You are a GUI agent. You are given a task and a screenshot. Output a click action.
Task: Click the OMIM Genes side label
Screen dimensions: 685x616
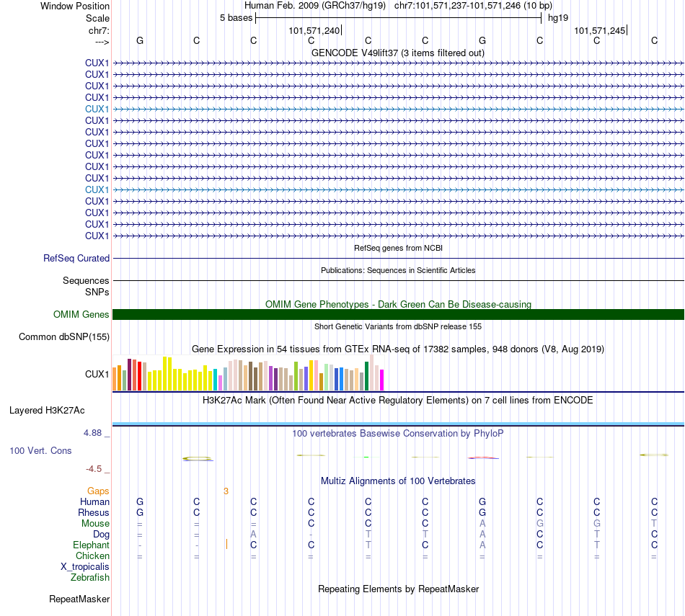click(x=81, y=314)
